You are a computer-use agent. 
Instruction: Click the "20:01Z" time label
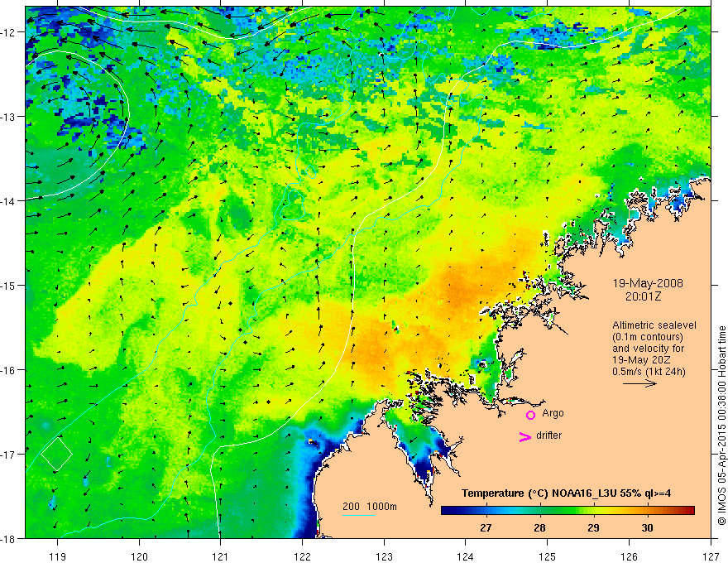pyautogui.click(x=643, y=296)
